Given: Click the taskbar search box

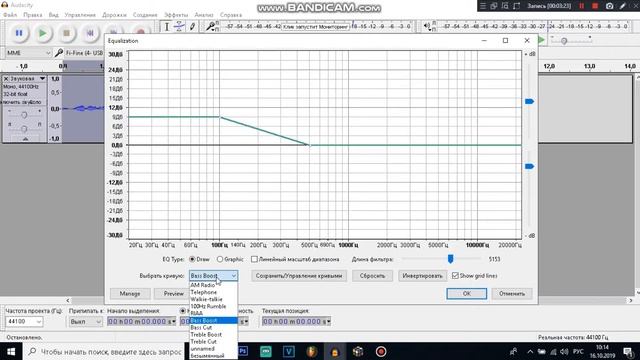Looking at the screenshot, I should (x=105, y=351).
